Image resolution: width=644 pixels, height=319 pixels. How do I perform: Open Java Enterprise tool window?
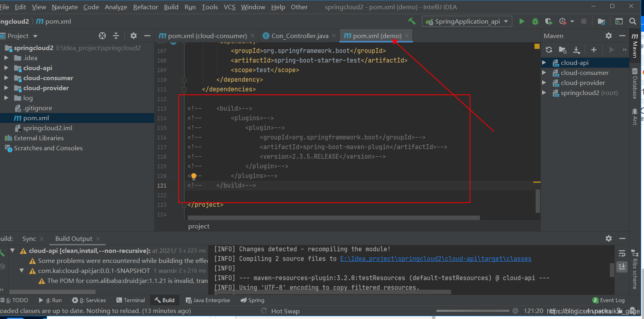pos(208,300)
